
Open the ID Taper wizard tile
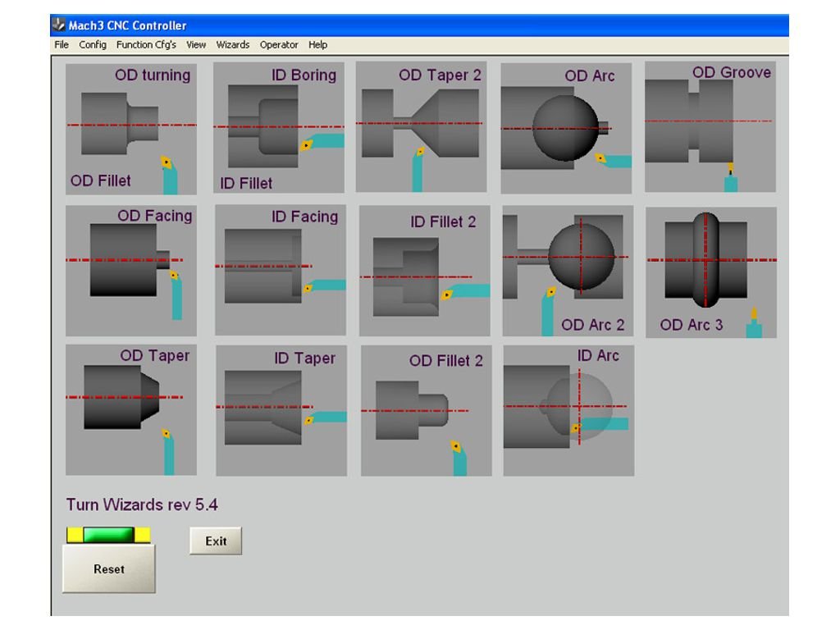[281, 410]
